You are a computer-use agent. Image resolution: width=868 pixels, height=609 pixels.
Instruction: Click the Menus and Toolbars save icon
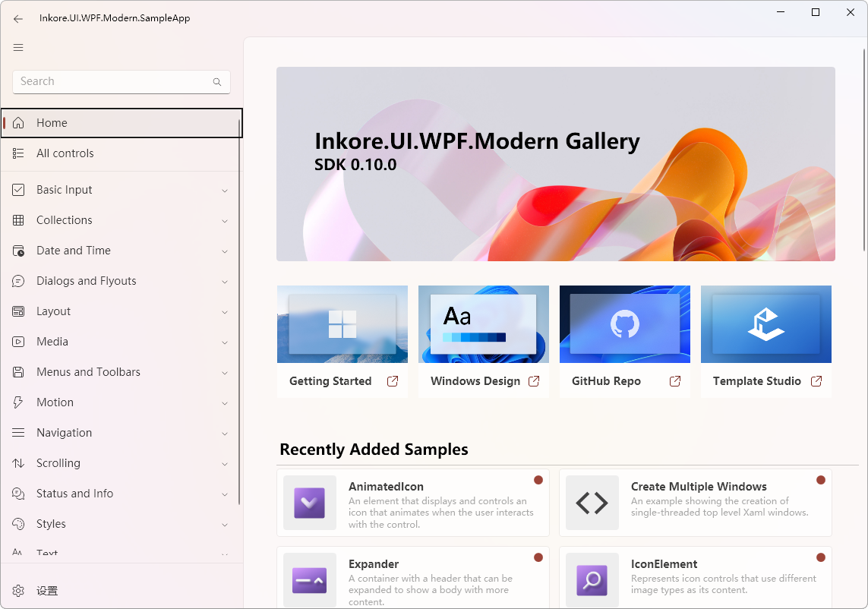click(18, 372)
